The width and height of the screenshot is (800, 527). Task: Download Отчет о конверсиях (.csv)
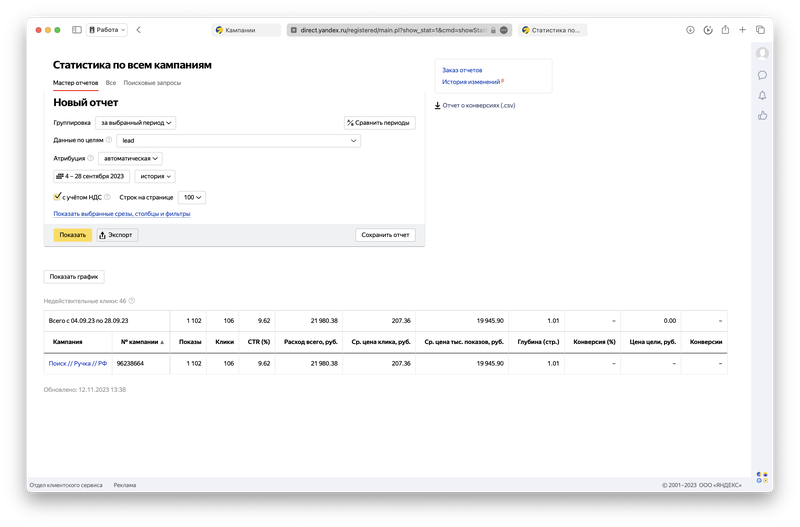coord(475,106)
